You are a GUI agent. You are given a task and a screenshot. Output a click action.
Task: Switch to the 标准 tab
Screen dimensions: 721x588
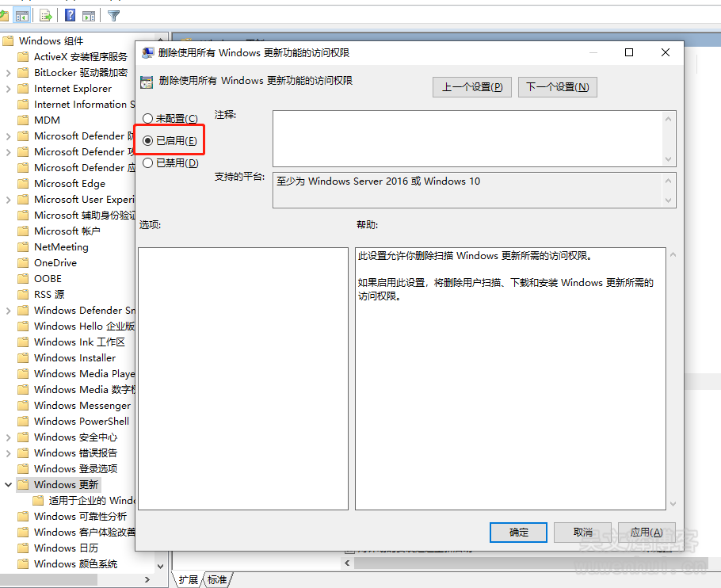(x=217, y=580)
